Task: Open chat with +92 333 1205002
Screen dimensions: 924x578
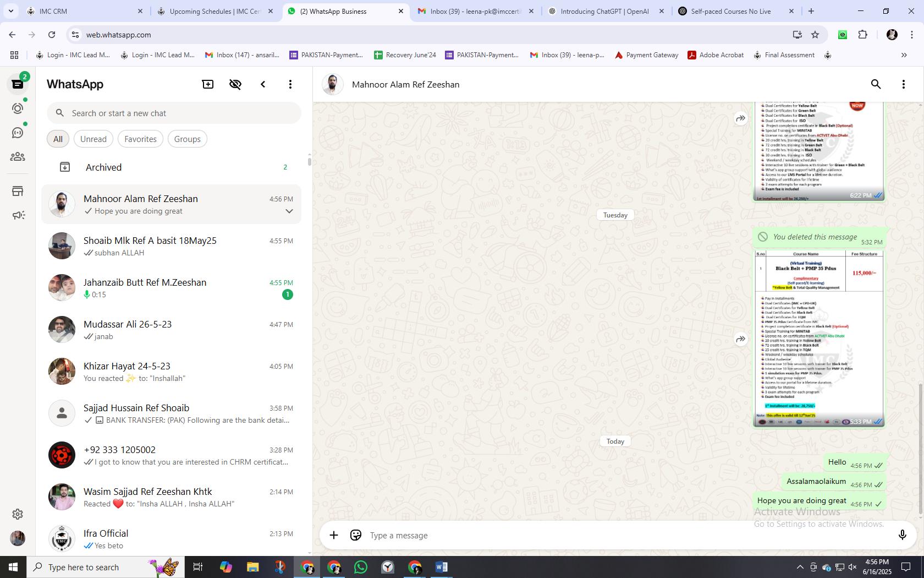Action: [x=172, y=455]
